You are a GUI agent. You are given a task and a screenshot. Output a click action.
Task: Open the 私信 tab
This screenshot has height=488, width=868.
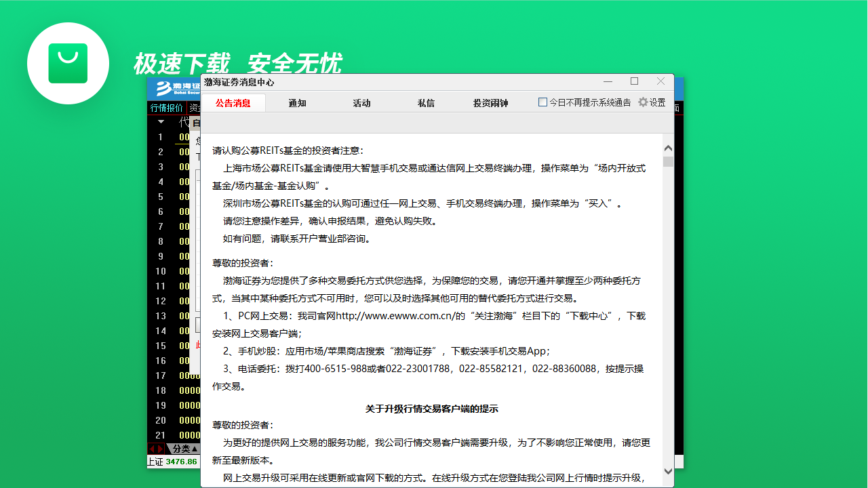(x=426, y=104)
